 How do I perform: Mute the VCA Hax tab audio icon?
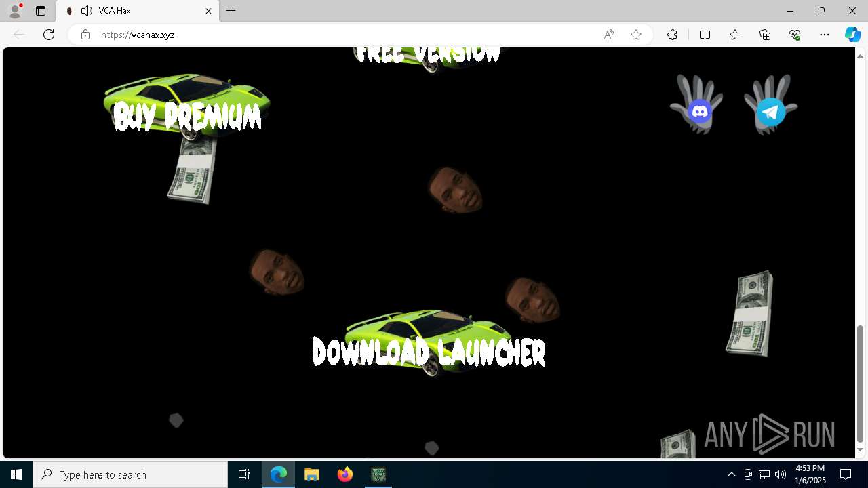pos(86,11)
